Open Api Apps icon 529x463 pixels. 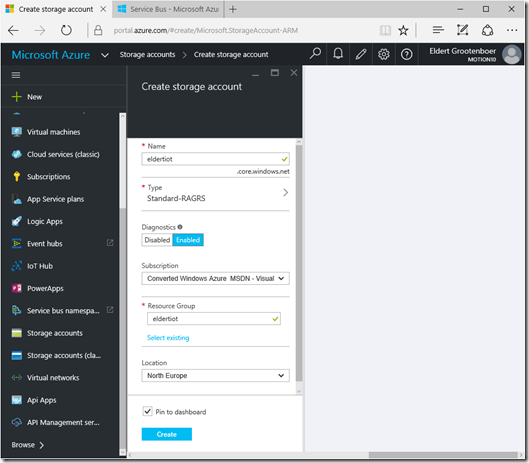click(17, 400)
